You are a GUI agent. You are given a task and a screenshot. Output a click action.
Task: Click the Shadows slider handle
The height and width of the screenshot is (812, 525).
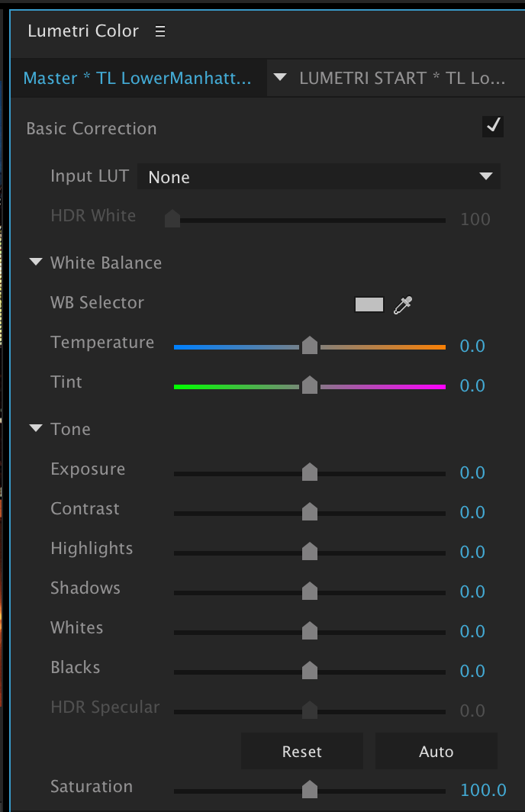(x=310, y=591)
